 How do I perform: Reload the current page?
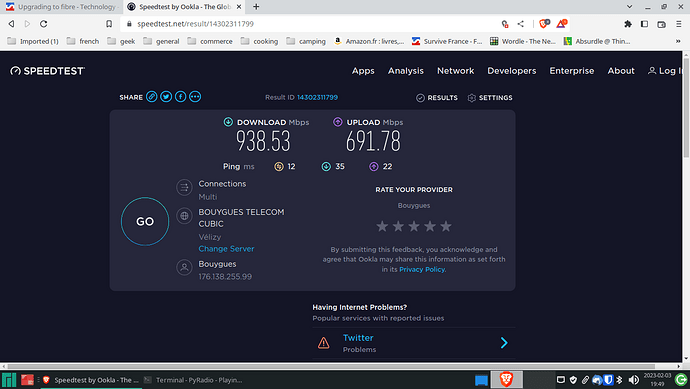[44, 24]
